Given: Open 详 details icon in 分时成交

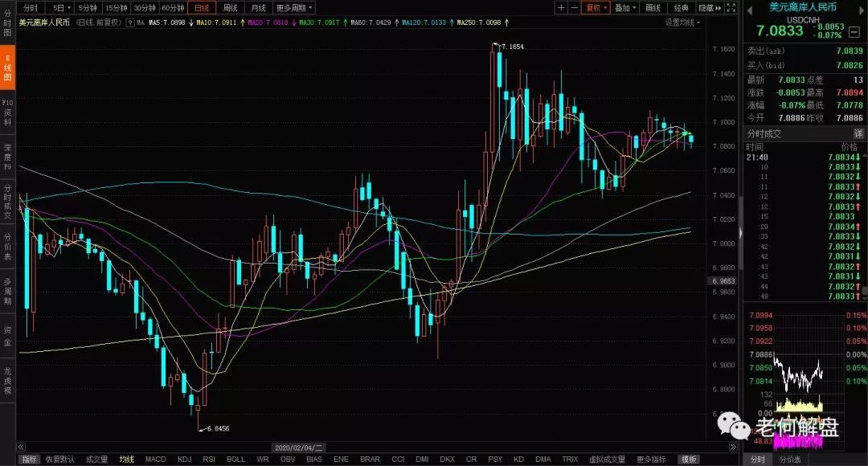Looking at the screenshot, I should (x=858, y=133).
